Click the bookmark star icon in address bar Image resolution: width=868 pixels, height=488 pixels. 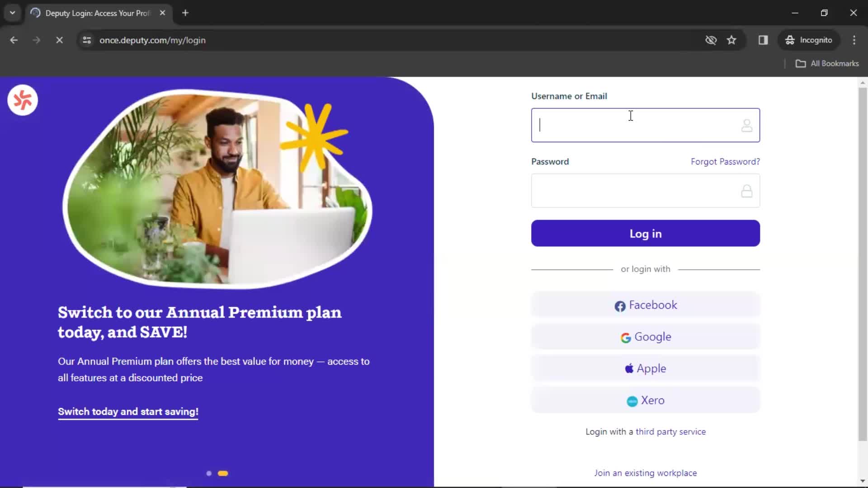pyautogui.click(x=732, y=40)
